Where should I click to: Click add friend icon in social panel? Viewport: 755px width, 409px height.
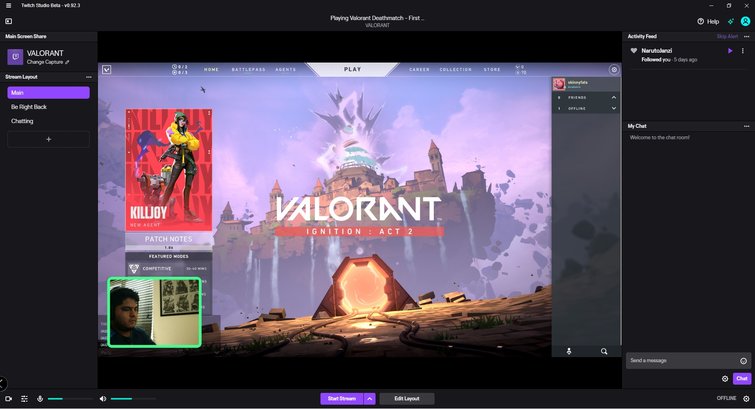569,352
